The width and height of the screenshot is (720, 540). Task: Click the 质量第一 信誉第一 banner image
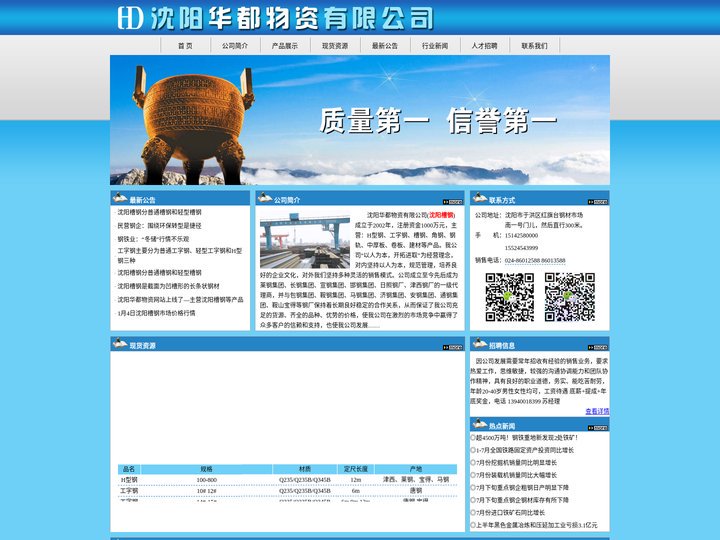[x=360, y=120]
